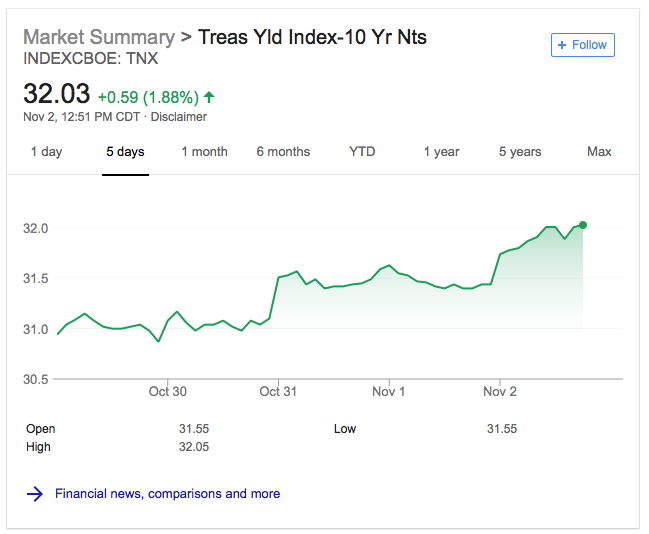649x534 pixels.
Task: Go back to Market Summary
Action: coord(99,37)
